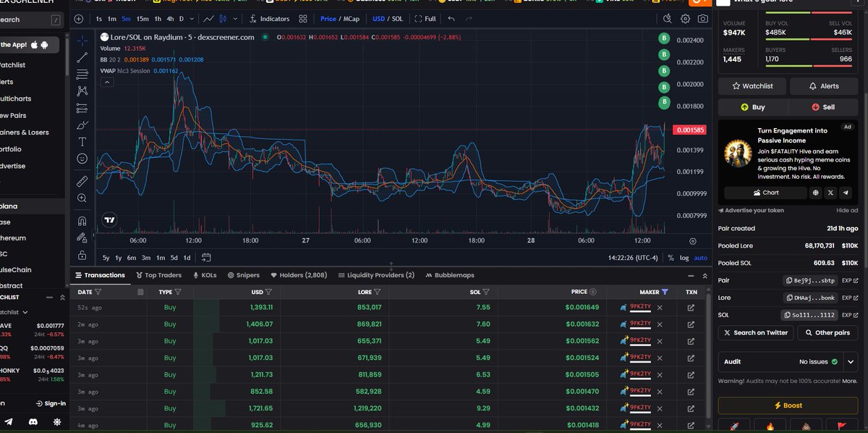Switch the chart to 1m interval

111,19
